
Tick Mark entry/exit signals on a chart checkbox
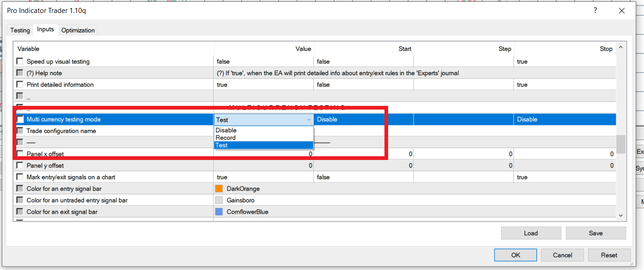coord(20,177)
